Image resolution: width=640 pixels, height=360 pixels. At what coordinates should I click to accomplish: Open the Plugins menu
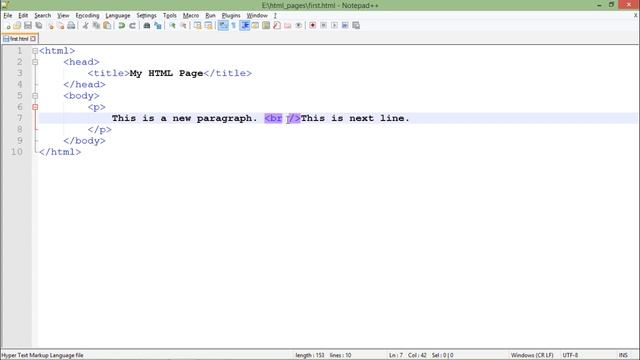pos(231,16)
